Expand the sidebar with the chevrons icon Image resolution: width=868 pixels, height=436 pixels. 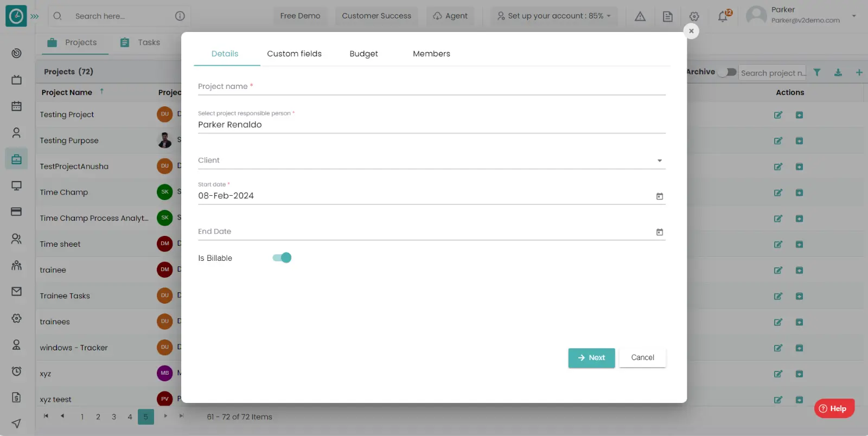[x=35, y=16]
